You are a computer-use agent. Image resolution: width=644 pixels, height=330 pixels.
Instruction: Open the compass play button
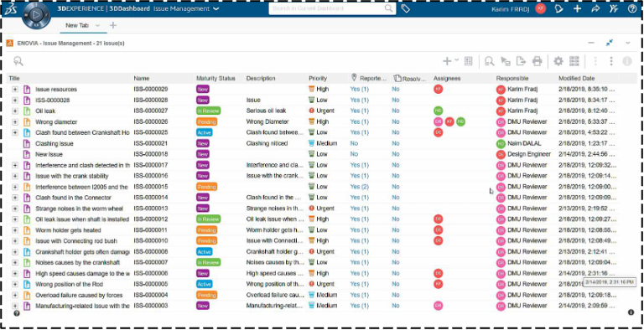[36, 15]
